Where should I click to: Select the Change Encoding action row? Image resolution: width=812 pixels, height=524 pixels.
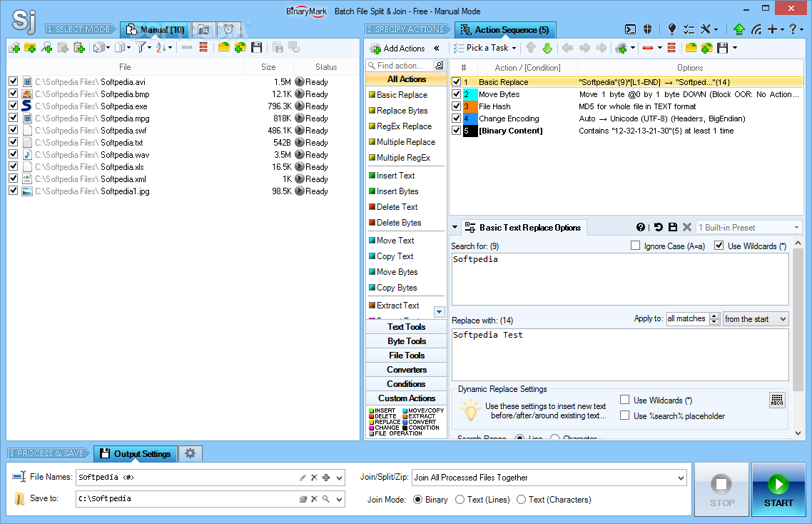626,119
